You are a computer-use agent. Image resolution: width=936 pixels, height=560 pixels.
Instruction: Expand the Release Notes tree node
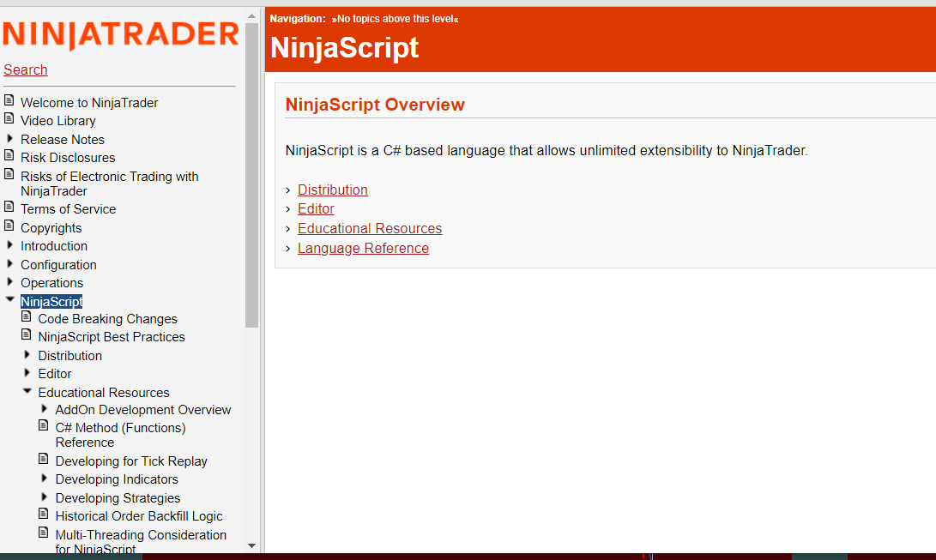[9, 138]
